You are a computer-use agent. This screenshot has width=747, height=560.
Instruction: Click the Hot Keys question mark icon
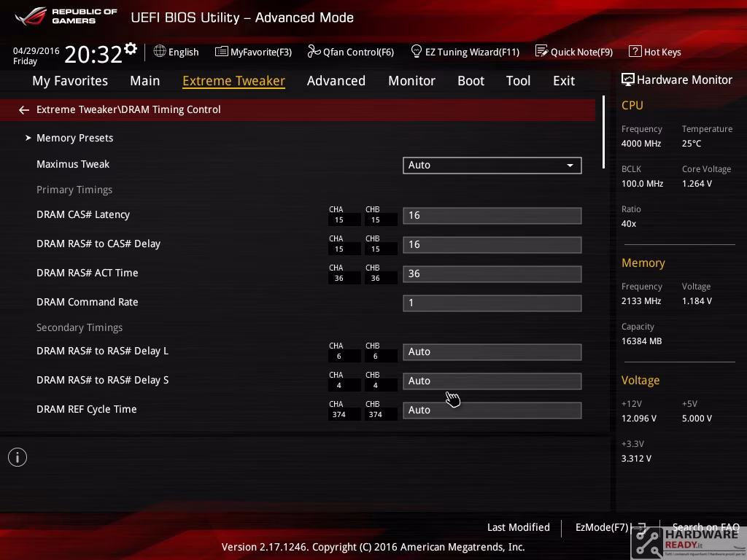pyautogui.click(x=635, y=51)
